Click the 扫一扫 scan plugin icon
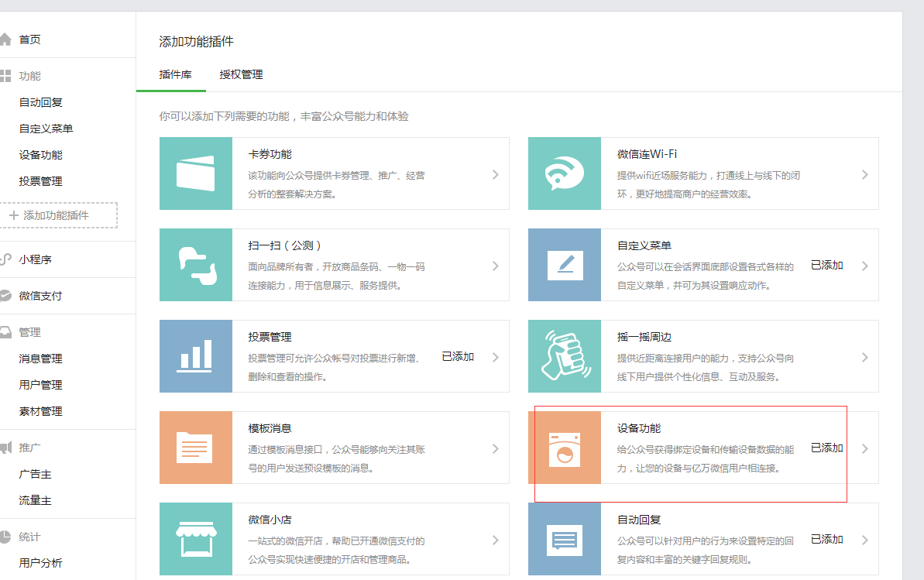The height and width of the screenshot is (580, 924). (x=195, y=265)
